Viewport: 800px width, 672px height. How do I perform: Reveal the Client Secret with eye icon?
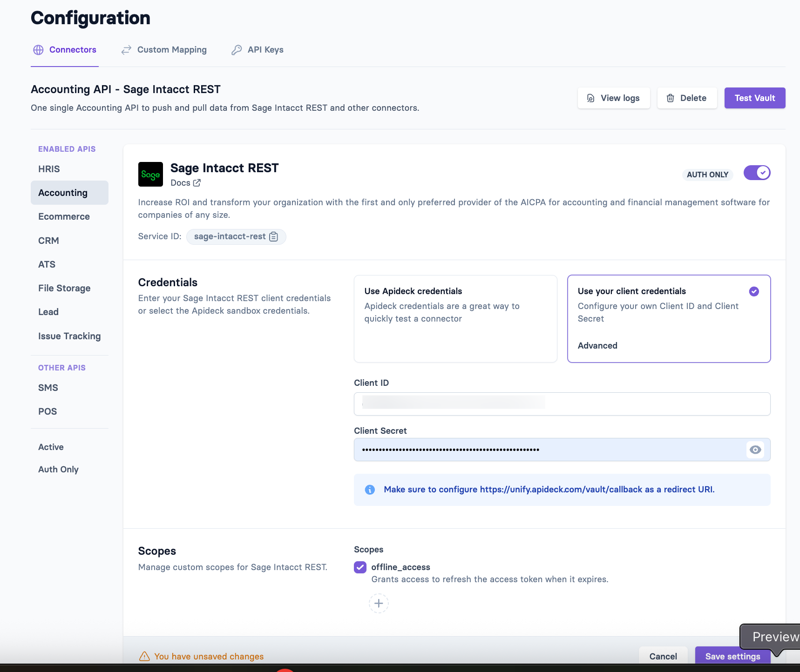[755, 450]
